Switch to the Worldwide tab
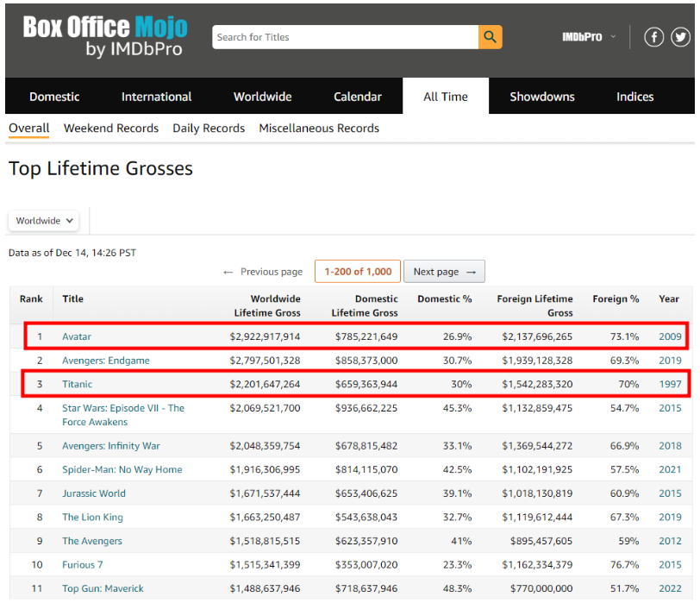The height and width of the screenshot is (603, 700). 262,97
